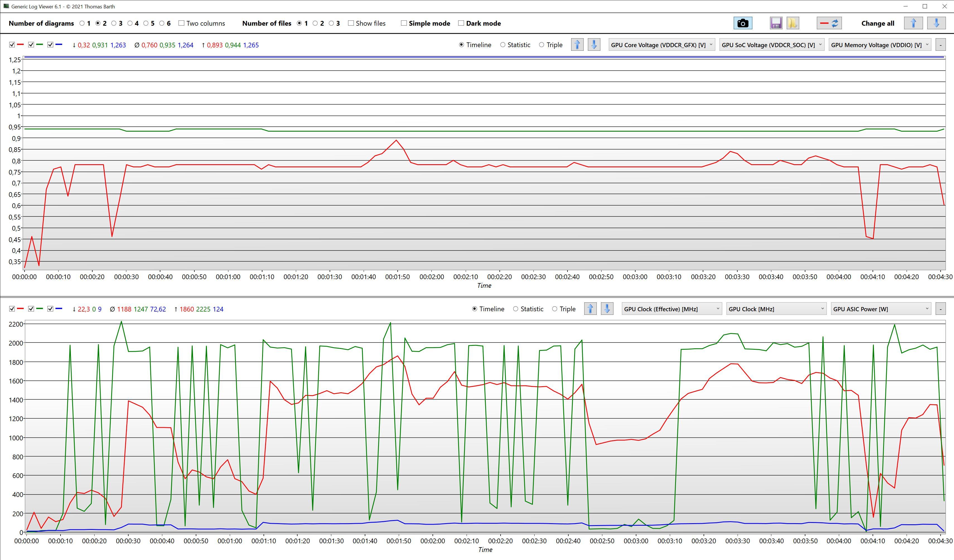Select 3 files radio button
The height and width of the screenshot is (560, 954).
click(x=331, y=23)
